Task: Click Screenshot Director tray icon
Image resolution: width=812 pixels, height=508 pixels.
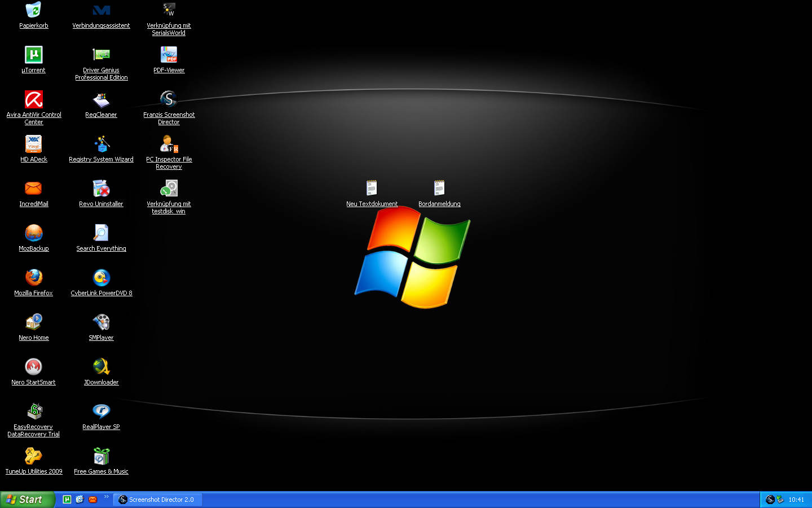Action: [770, 500]
